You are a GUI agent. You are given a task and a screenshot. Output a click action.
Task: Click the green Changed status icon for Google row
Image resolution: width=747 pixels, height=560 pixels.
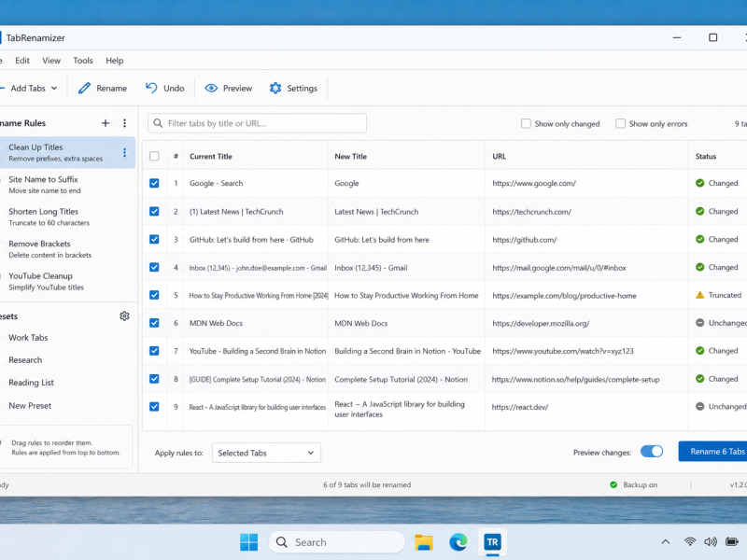[699, 183]
